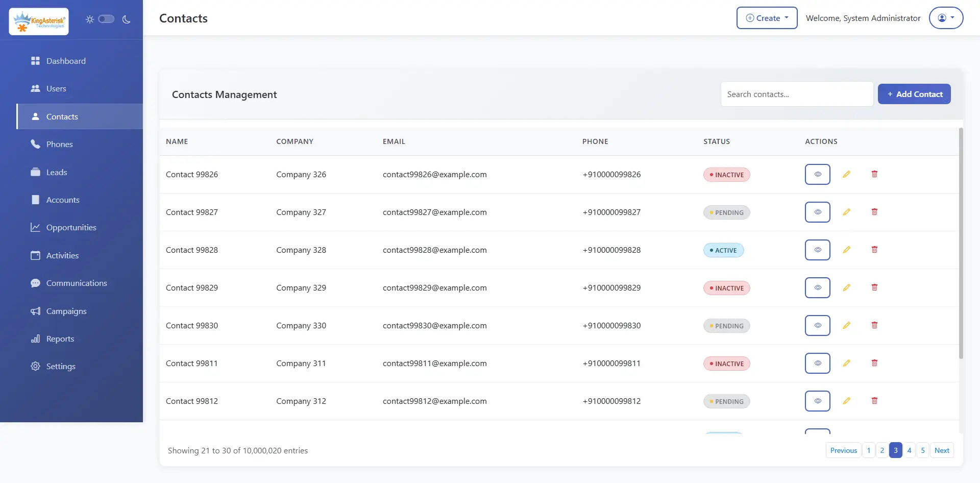Screen dimensions: 980x483
Task: Delete Contact 99829 trash icon
Action: pyautogui.click(x=874, y=287)
